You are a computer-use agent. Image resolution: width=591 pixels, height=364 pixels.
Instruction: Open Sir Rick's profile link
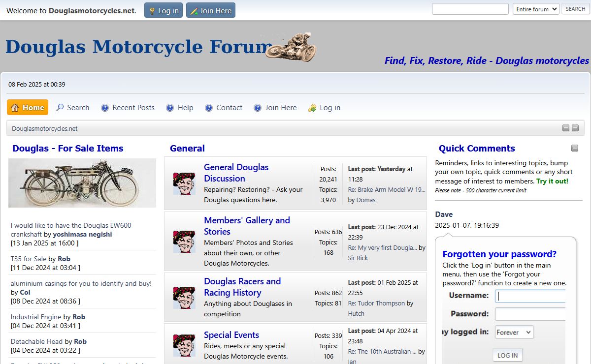coord(358,258)
